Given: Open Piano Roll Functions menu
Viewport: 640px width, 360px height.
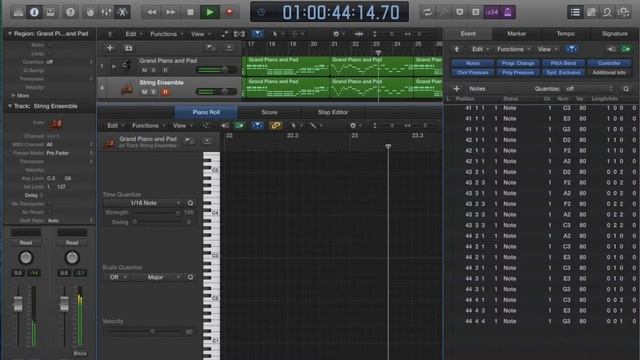Looking at the screenshot, I should coord(148,126).
